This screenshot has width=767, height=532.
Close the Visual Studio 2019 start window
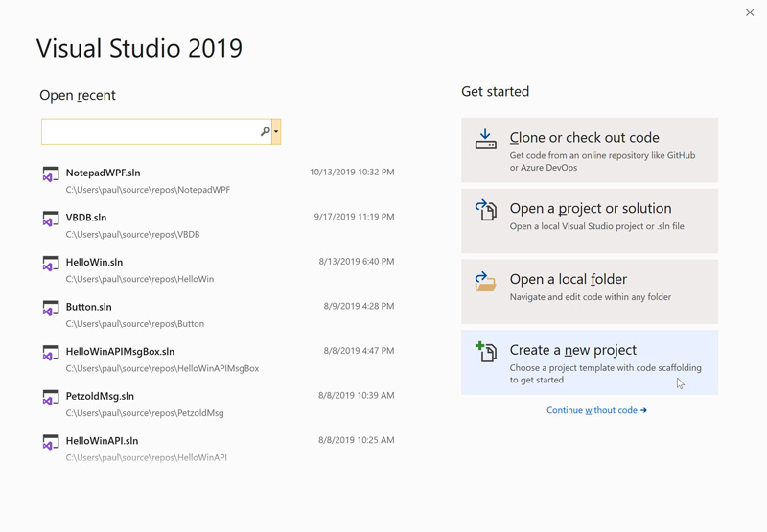pyautogui.click(x=750, y=12)
